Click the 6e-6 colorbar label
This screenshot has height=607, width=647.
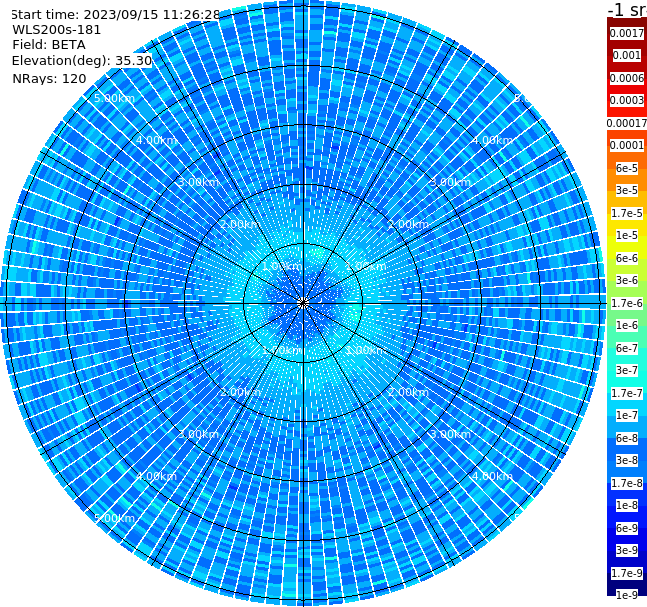[627, 258]
